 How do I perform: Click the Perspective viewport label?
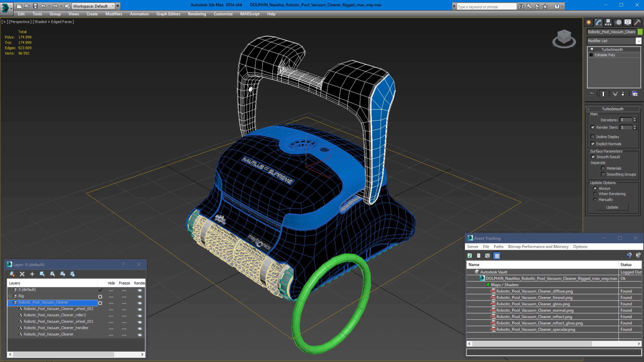[x=20, y=22]
